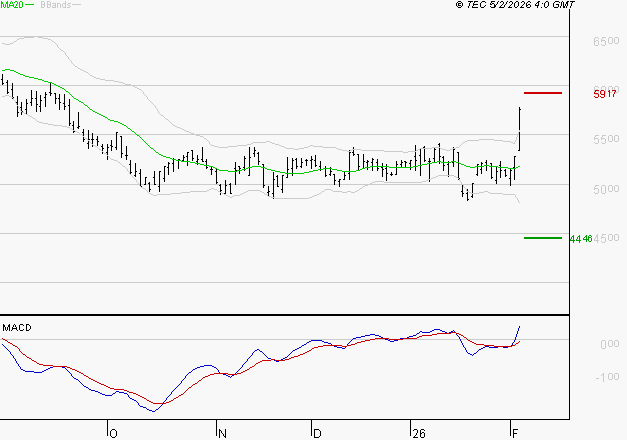
Task: Click the 6500 price axis label
Action: click(x=604, y=43)
